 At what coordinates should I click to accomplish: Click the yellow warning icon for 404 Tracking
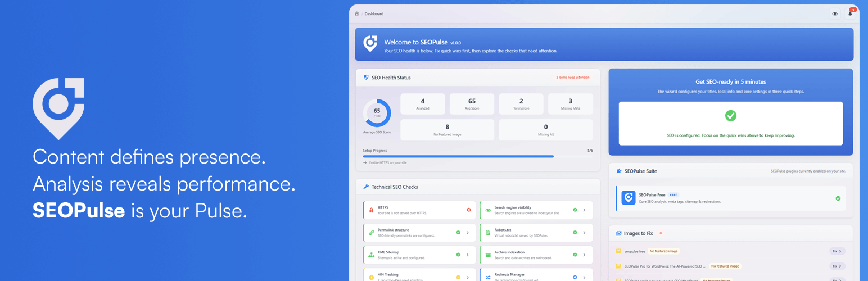coord(371,277)
